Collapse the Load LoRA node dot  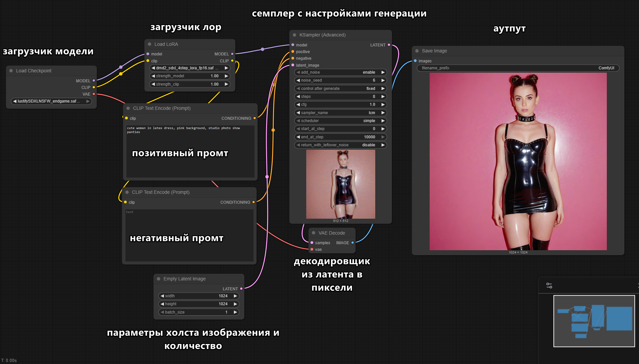tap(149, 44)
